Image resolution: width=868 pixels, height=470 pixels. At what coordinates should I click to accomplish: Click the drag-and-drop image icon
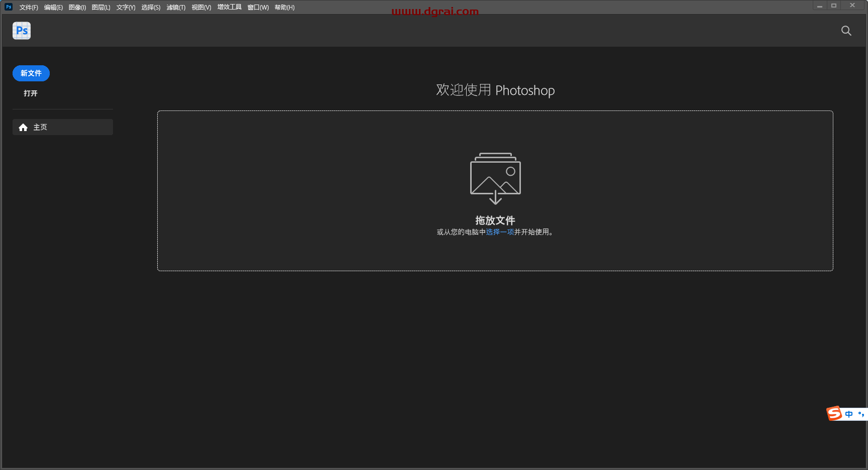(x=495, y=178)
